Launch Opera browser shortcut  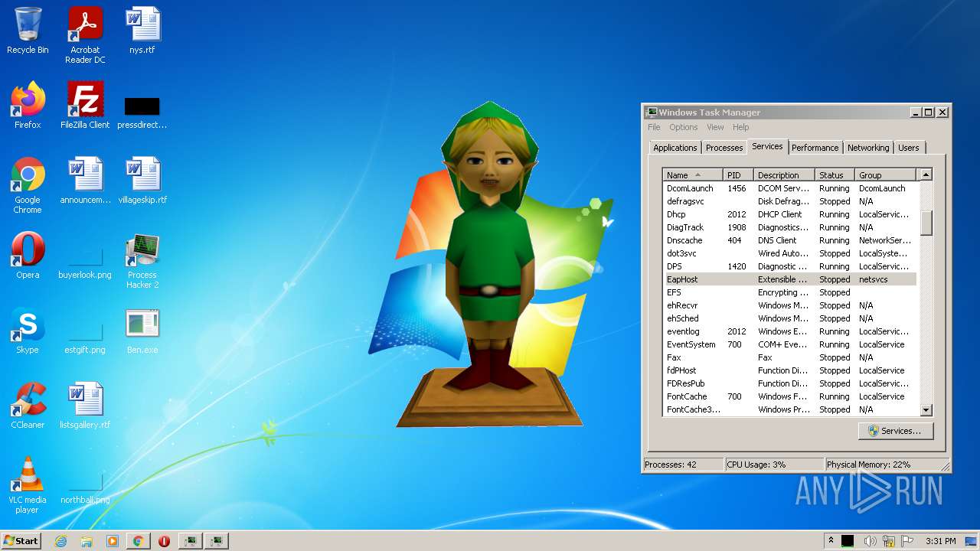point(28,256)
